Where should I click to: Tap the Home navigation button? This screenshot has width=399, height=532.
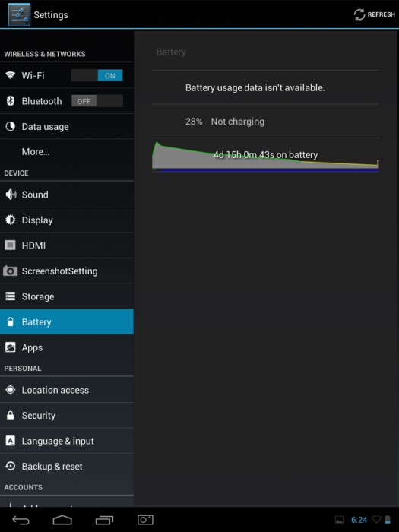tap(62, 520)
